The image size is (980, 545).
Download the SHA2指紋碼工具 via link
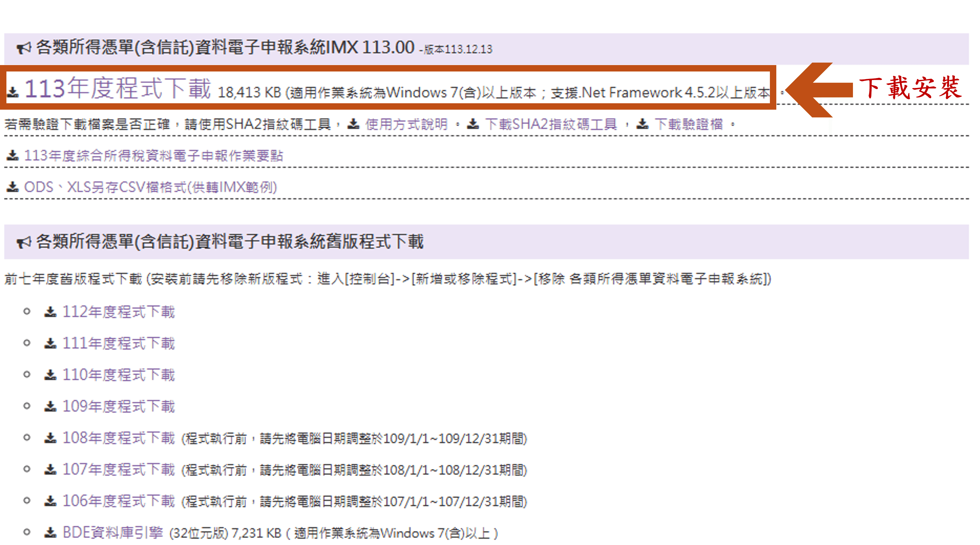551,124
